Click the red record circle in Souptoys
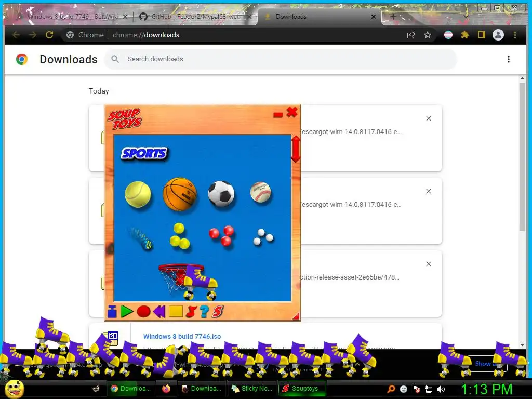 (x=143, y=312)
